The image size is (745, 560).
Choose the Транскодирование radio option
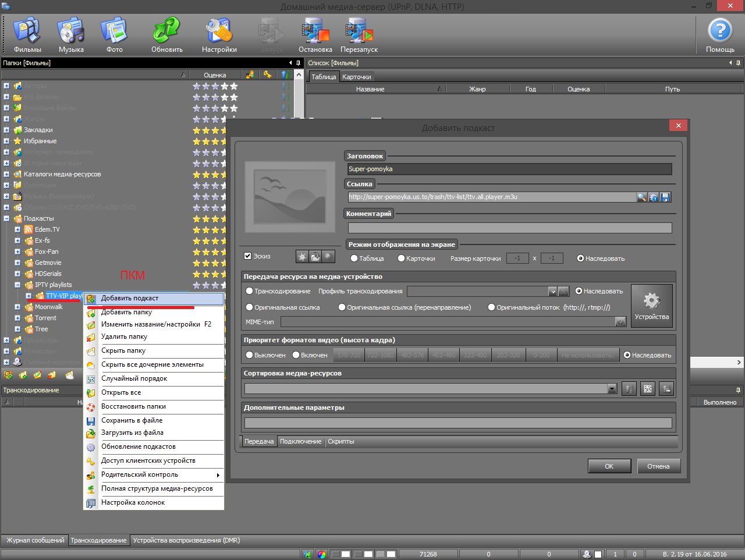[250, 291]
